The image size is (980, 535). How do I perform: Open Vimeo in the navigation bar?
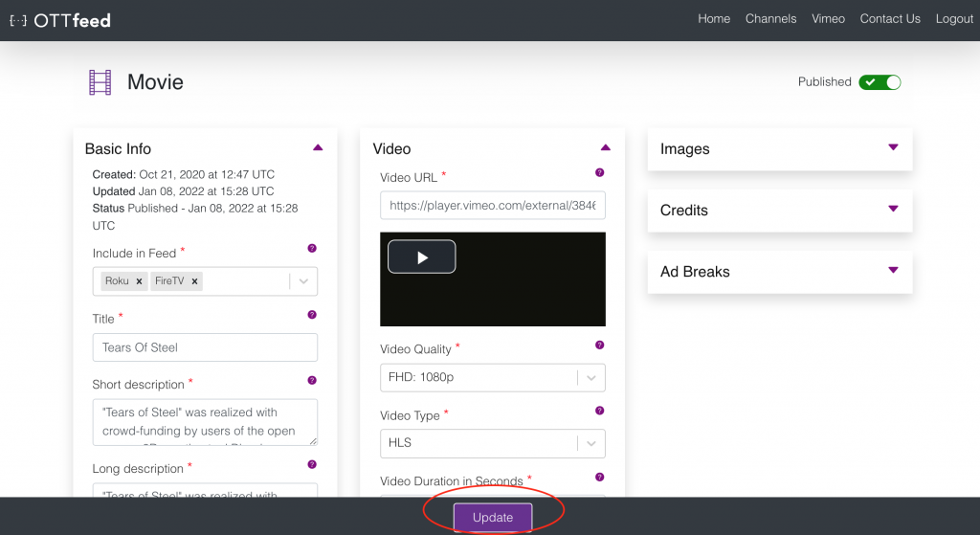[828, 19]
